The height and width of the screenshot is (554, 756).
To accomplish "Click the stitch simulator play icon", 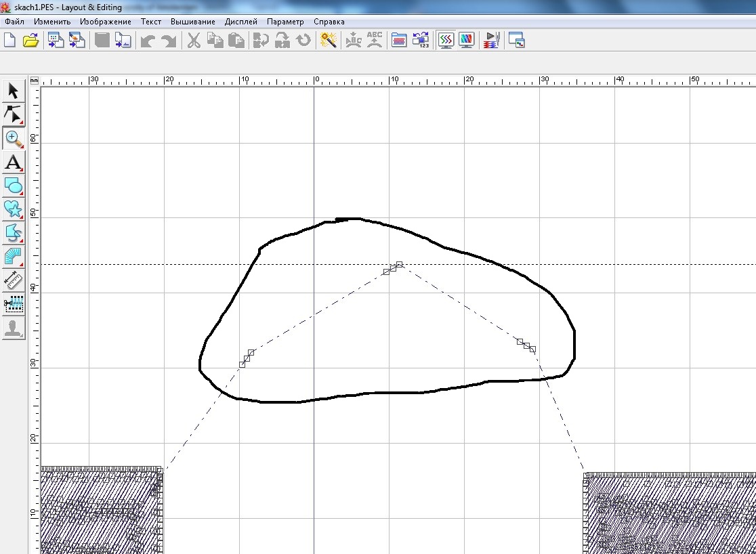I will (491, 41).
